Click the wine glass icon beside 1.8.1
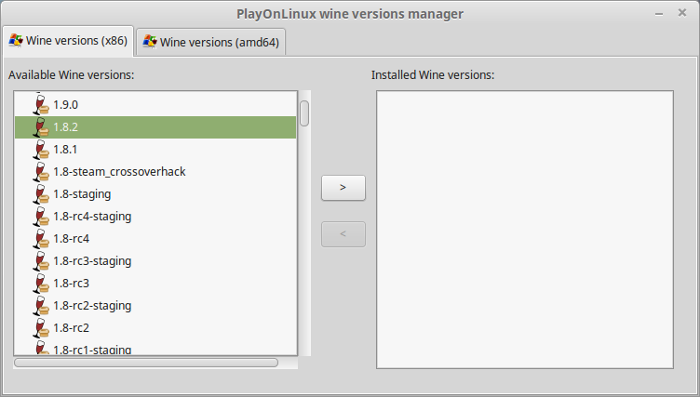This screenshot has width=700, height=397. point(41,149)
